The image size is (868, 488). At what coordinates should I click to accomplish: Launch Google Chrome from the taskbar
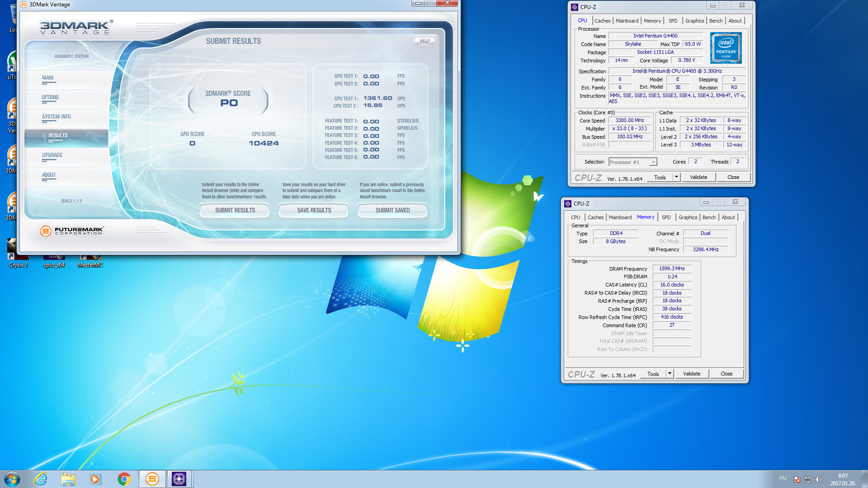coord(124,479)
